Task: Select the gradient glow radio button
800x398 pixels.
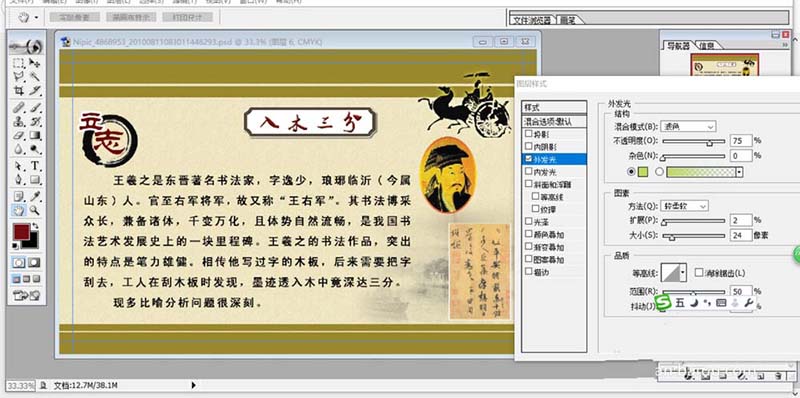Action: pyautogui.click(x=659, y=172)
